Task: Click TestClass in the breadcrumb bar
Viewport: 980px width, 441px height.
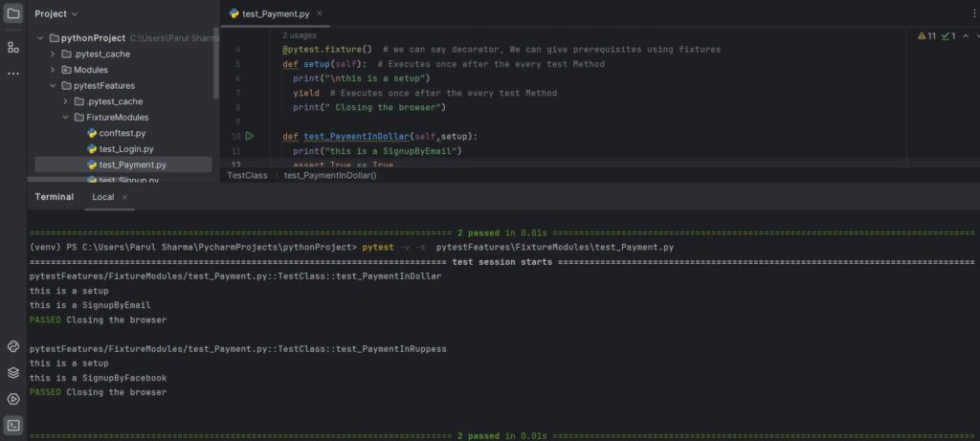Action: click(247, 175)
